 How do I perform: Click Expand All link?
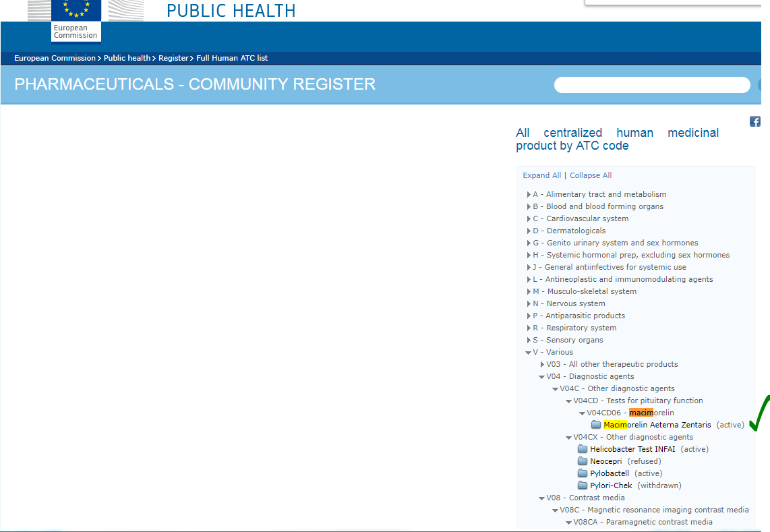(541, 175)
